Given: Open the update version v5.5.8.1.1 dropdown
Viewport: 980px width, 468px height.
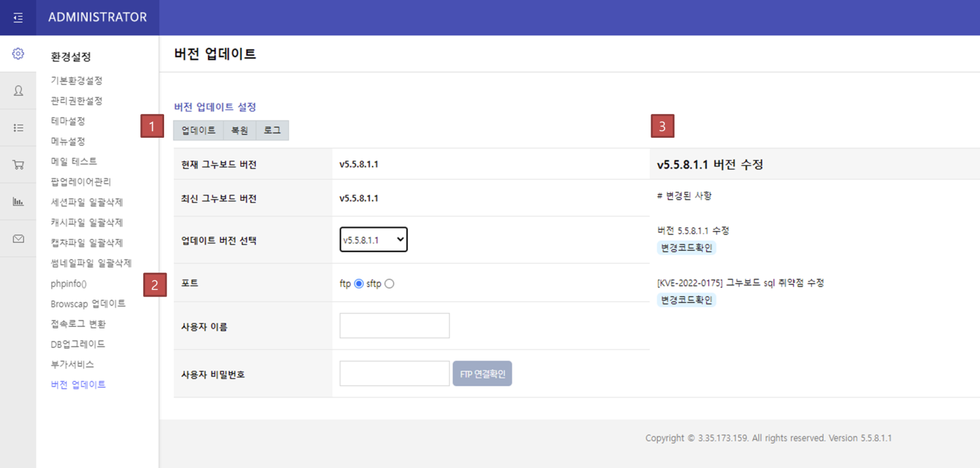Looking at the screenshot, I should click(374, 240).
